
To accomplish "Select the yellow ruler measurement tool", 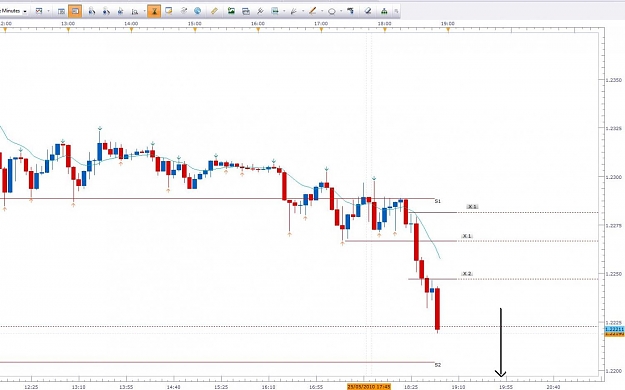I will click(x=214, y=11).
